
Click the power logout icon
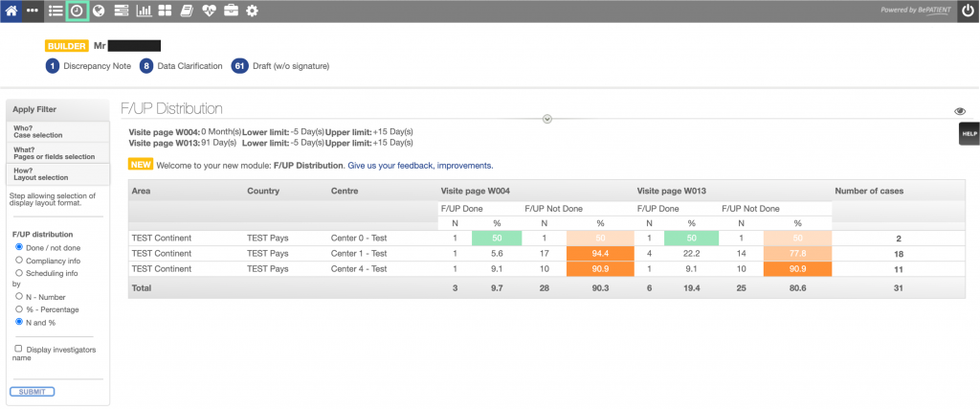pos(969,11)
